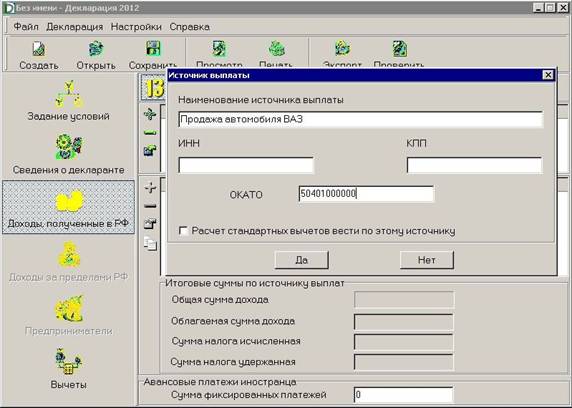Select the Доходы, полученные в РФ section
This screenshot has width=572, height=408.
(69, 207)
